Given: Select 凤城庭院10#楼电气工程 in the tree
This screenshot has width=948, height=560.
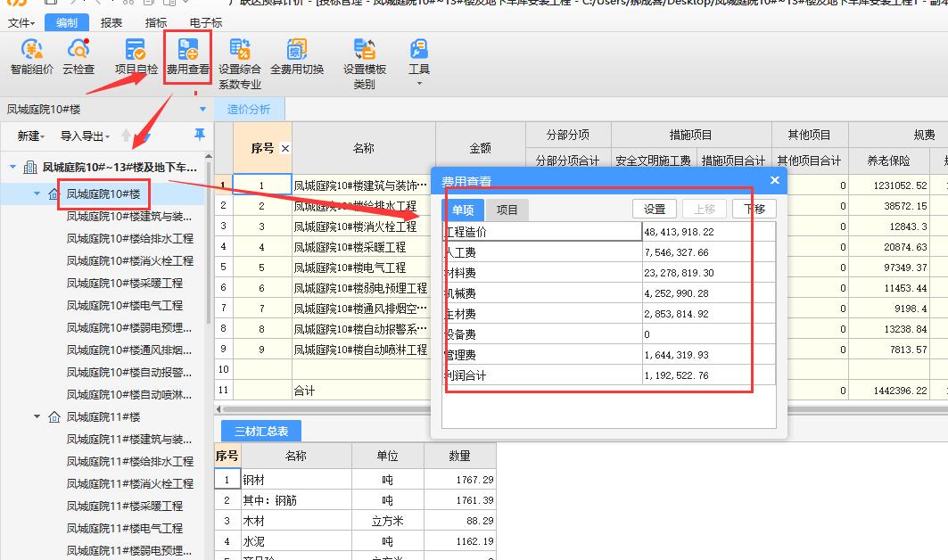Looking at the screenshot, I should point(125,305).
